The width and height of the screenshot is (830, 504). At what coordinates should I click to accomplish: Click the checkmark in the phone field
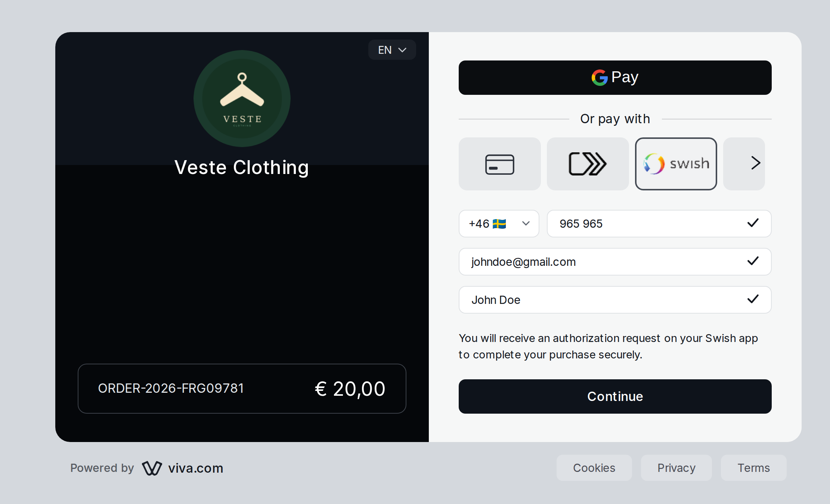tap(753, 223)
